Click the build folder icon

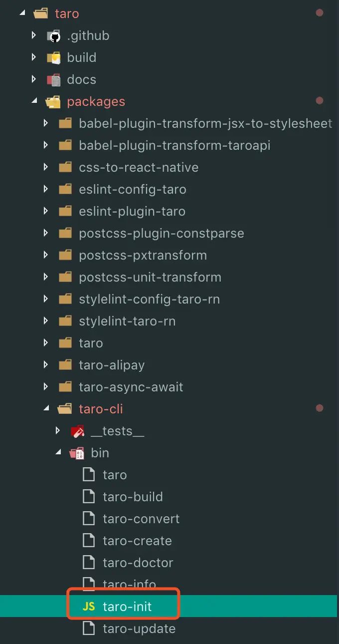(54, 57)
